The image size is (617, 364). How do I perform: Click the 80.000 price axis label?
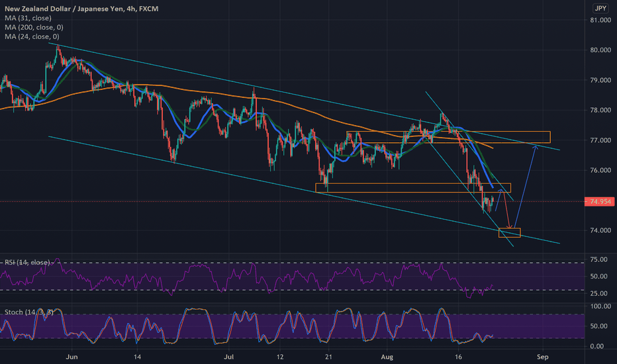(x=600, y=50)
